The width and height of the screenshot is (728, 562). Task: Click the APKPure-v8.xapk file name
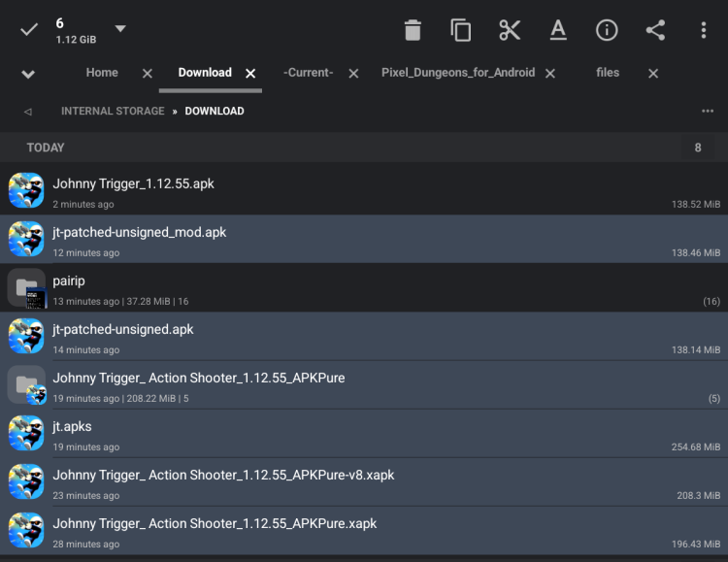pos(223,476)
